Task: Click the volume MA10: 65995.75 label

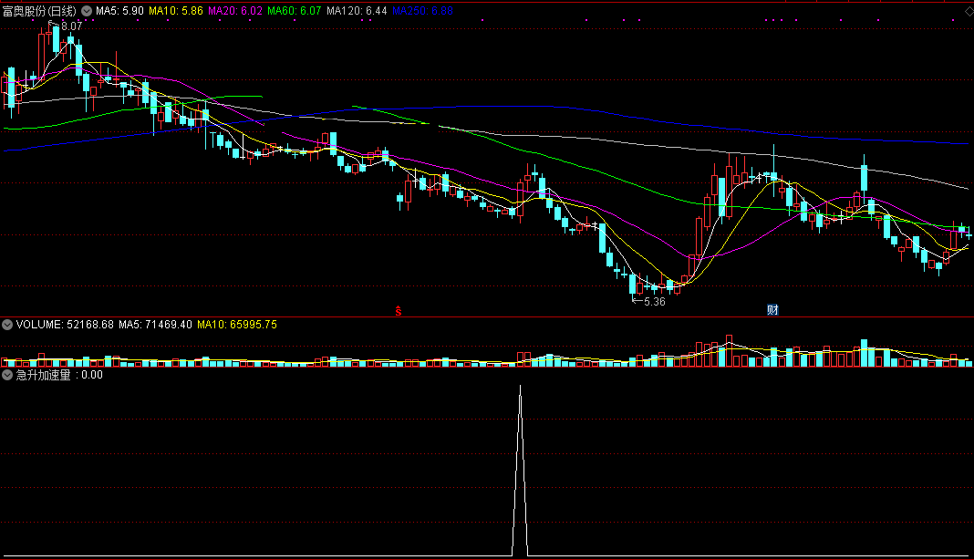Action: [x=237, y=325]
